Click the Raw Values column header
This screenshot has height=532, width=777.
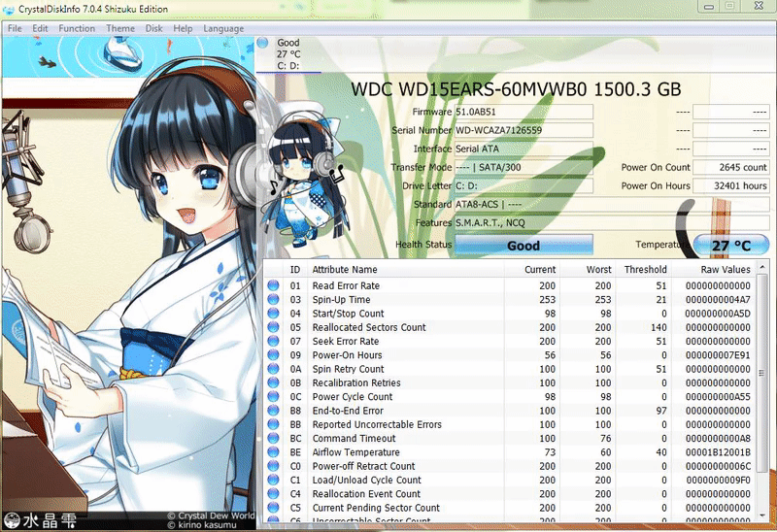(x=714, y=270)
